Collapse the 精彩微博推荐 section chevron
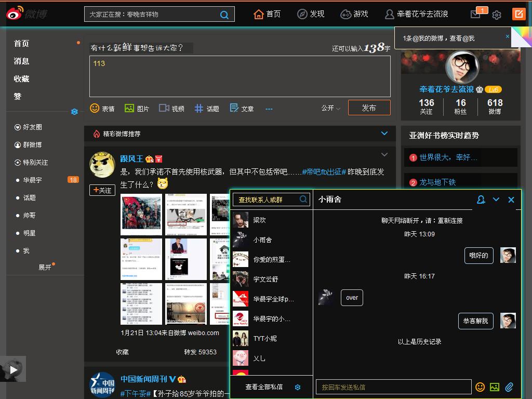Image resolution: width=532 pixels, height=399 pixels. [384, 134]
